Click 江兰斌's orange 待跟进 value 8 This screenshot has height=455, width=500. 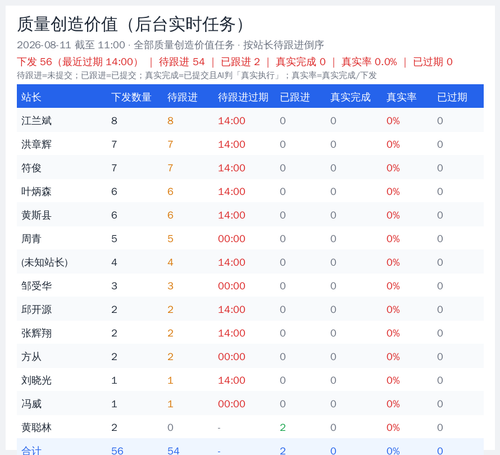(170, 121)
